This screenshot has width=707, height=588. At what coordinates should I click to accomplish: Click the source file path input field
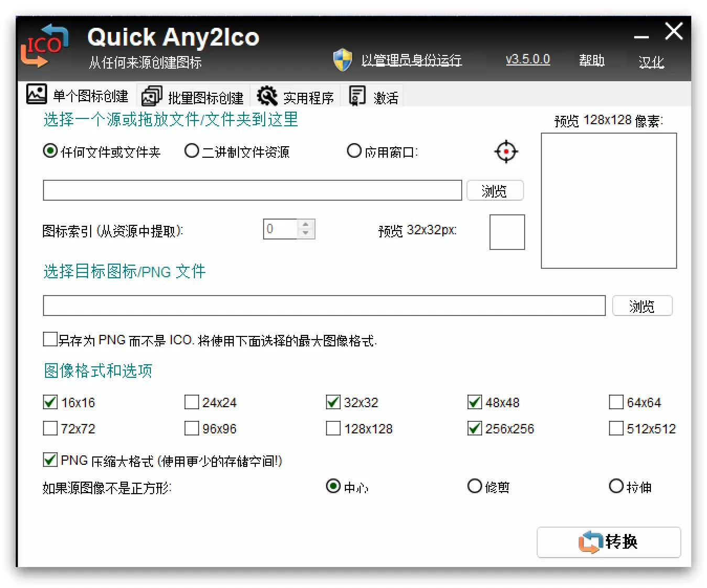click(252, 190)
